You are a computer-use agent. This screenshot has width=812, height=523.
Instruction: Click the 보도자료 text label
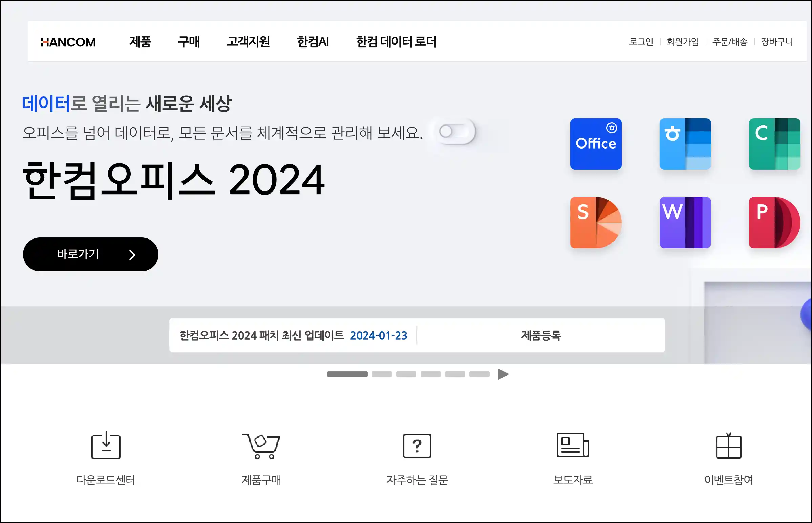click(x=573, y=480)
